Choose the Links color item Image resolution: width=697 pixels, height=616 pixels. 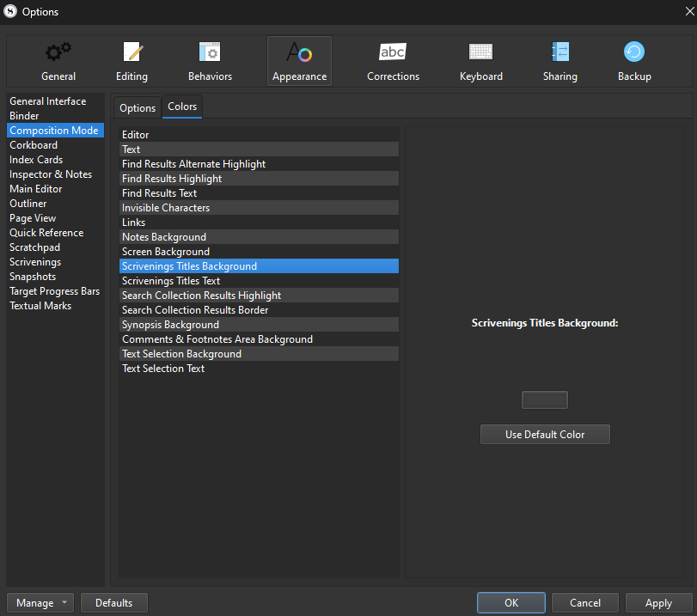(260, 223)
